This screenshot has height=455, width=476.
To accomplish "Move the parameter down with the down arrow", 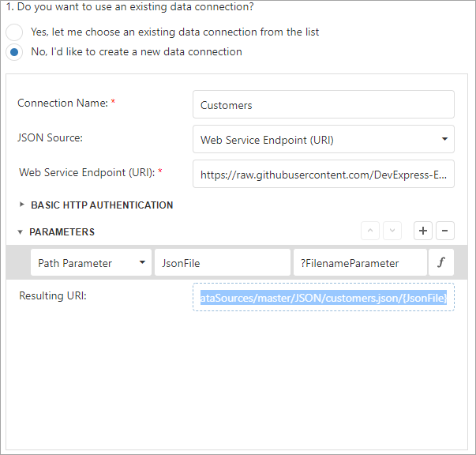I will tap(393, 231).
